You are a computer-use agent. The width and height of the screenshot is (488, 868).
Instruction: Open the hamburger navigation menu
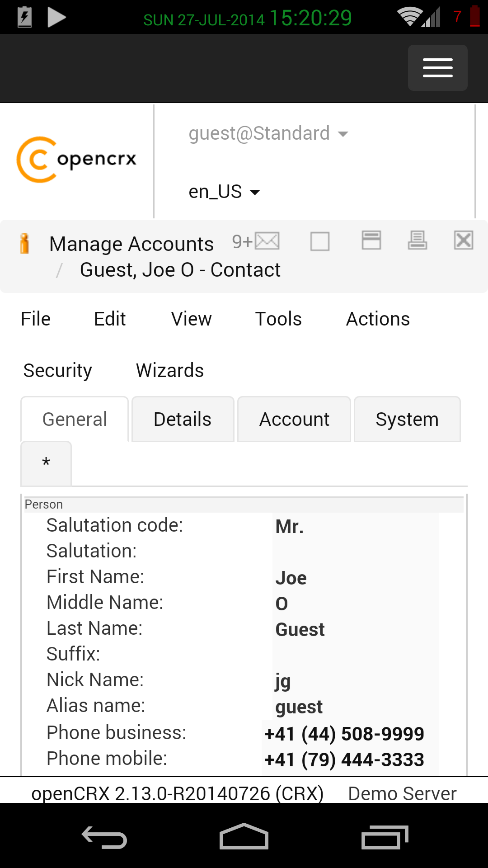tap(437, 68)
